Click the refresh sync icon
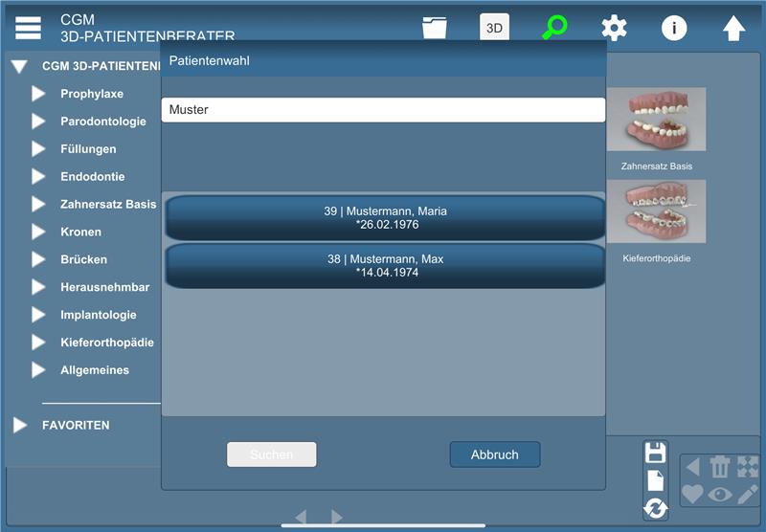 (655, 509)
